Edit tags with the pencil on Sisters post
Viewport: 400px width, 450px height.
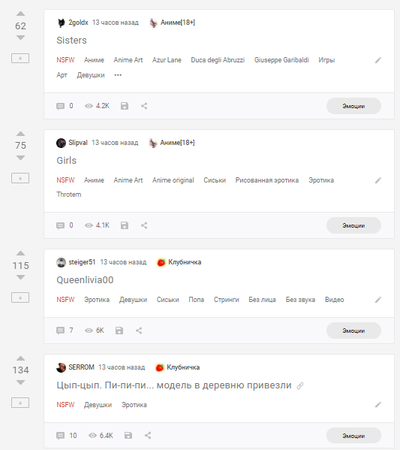click(378, 60)
